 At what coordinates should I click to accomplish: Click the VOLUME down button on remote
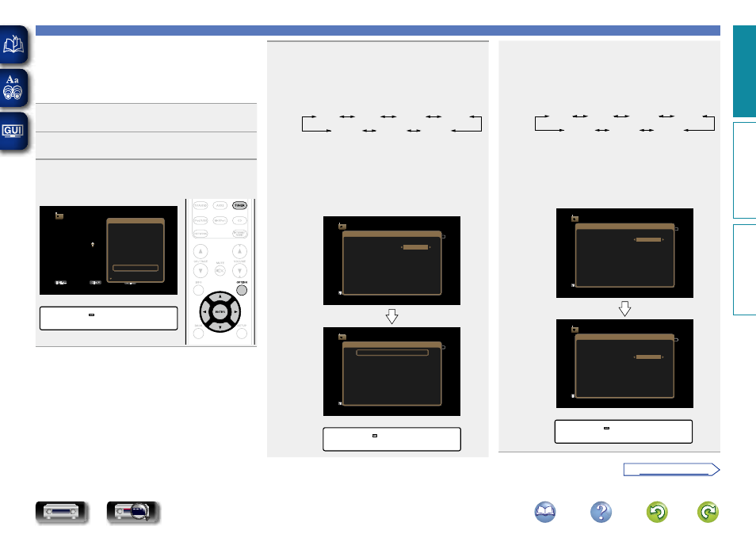(x=239, y=271)
